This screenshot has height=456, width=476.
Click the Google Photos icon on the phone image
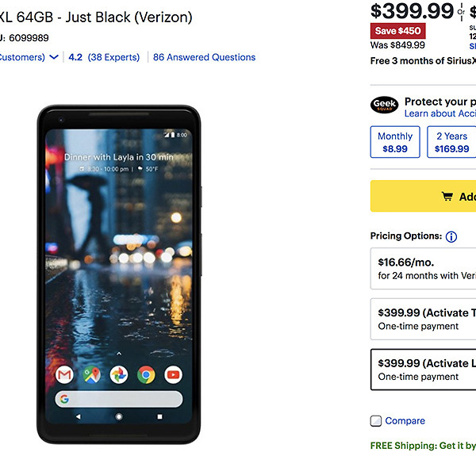pyautogui.click(x=119, y=374)
